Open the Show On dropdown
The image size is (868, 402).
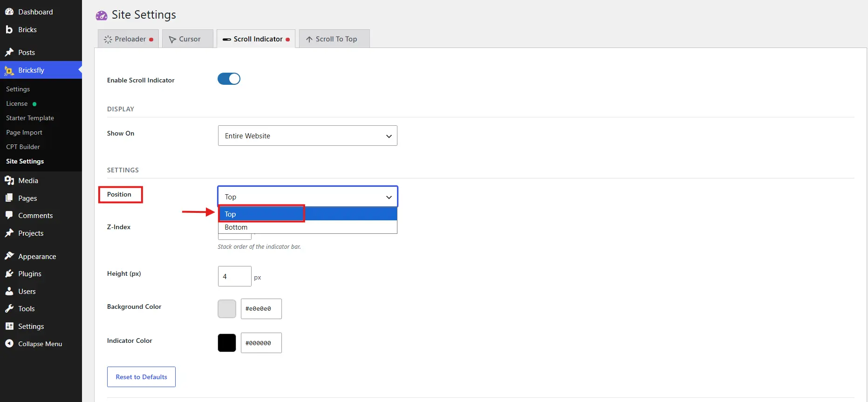coord(308,136)
